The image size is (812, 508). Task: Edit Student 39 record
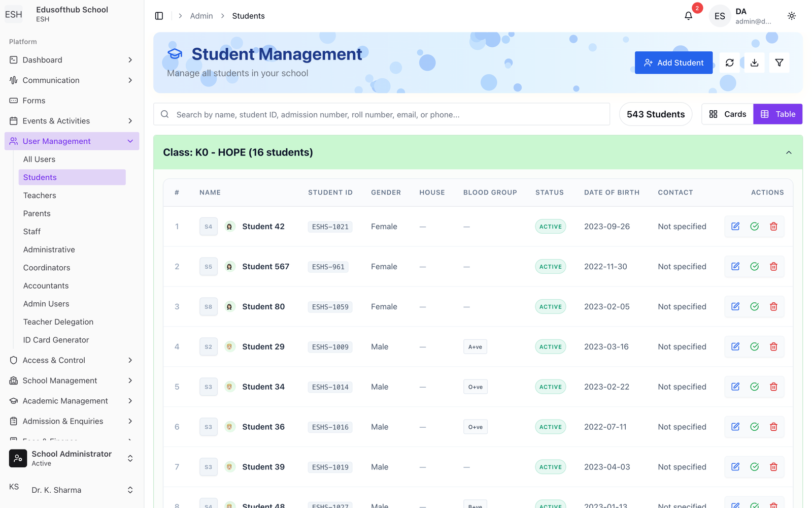[735, 467]
